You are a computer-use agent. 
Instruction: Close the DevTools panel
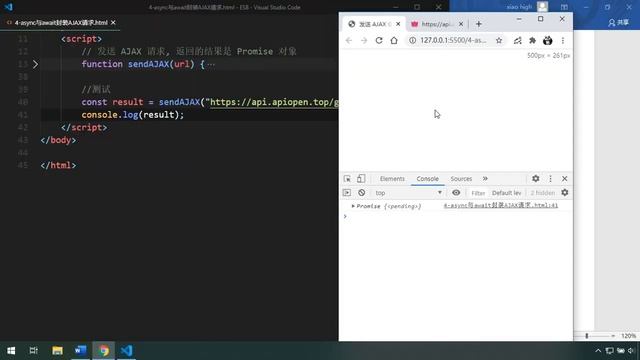pos(564,179)
